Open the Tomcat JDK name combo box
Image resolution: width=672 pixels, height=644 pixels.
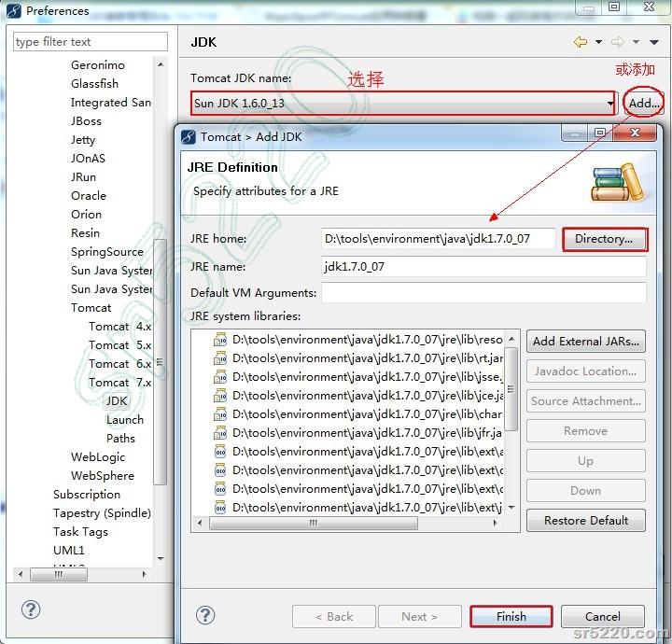[x=404, y=104]
